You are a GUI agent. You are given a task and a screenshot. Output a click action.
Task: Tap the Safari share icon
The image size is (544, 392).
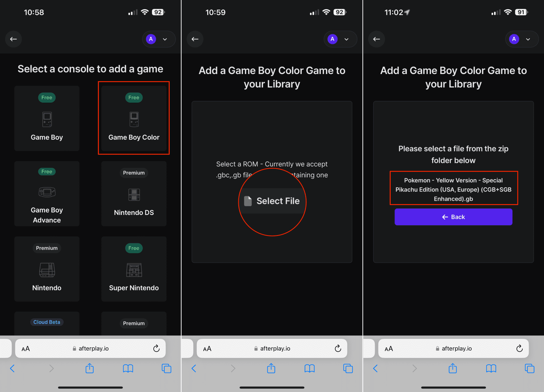tap(89, 368)
